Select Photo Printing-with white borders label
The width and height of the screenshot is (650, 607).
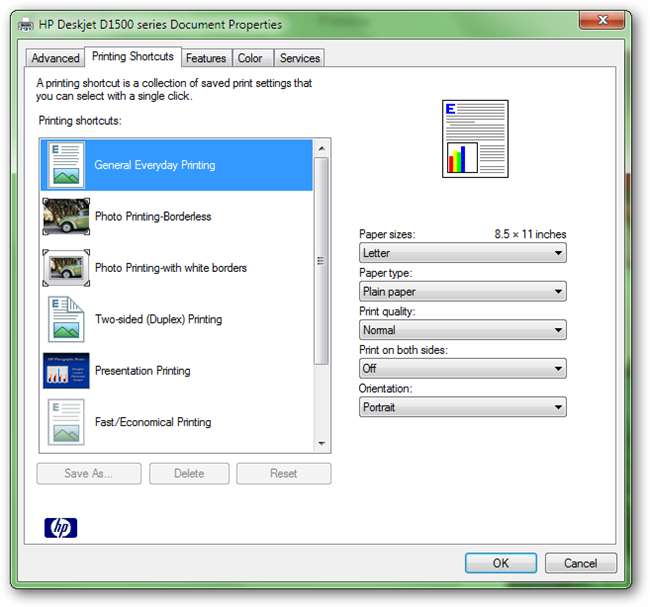(171, 268)
